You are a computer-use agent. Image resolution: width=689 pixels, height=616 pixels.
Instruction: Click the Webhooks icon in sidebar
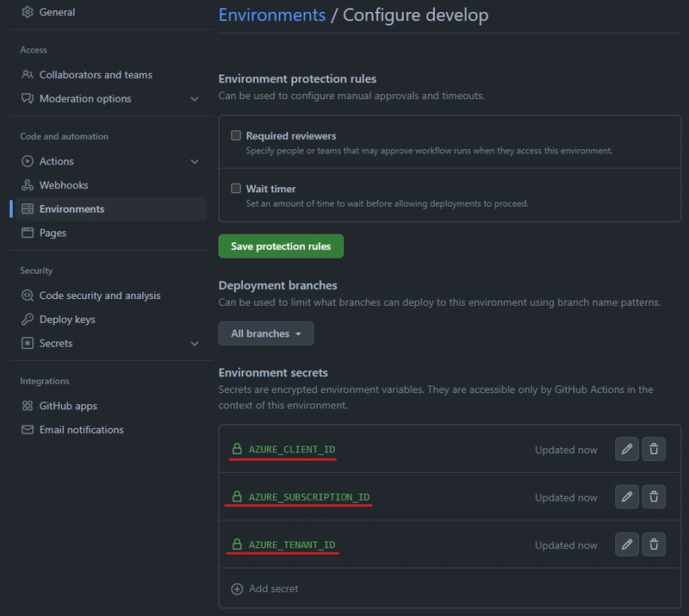28,185
